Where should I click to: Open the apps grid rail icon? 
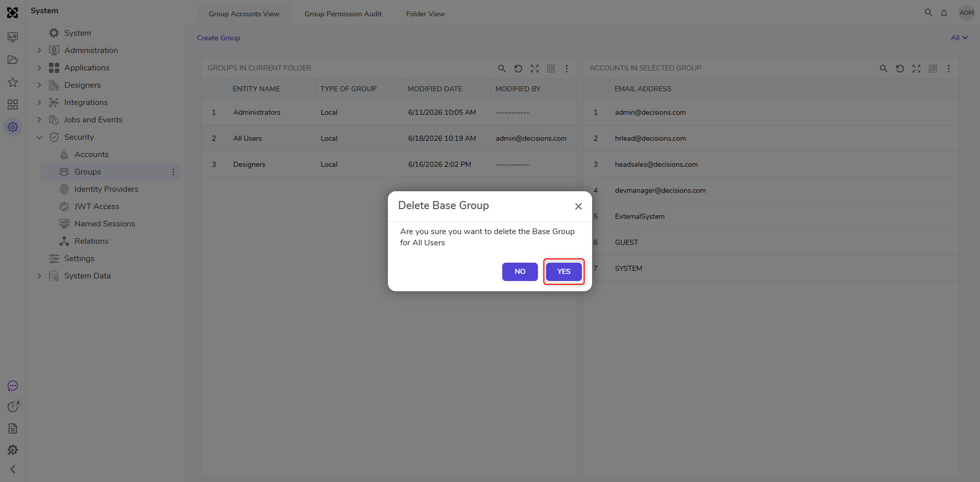pos(13,105)
